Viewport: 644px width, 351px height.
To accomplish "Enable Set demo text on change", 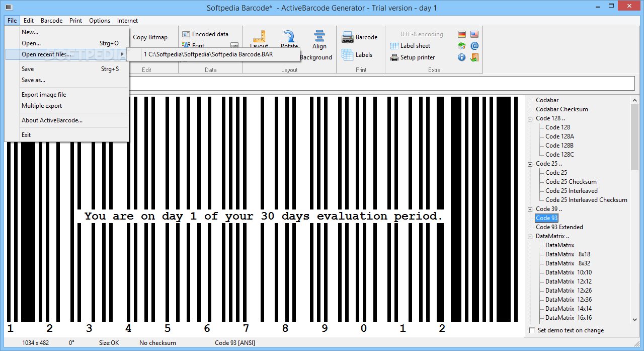I will tap(532, 330).
